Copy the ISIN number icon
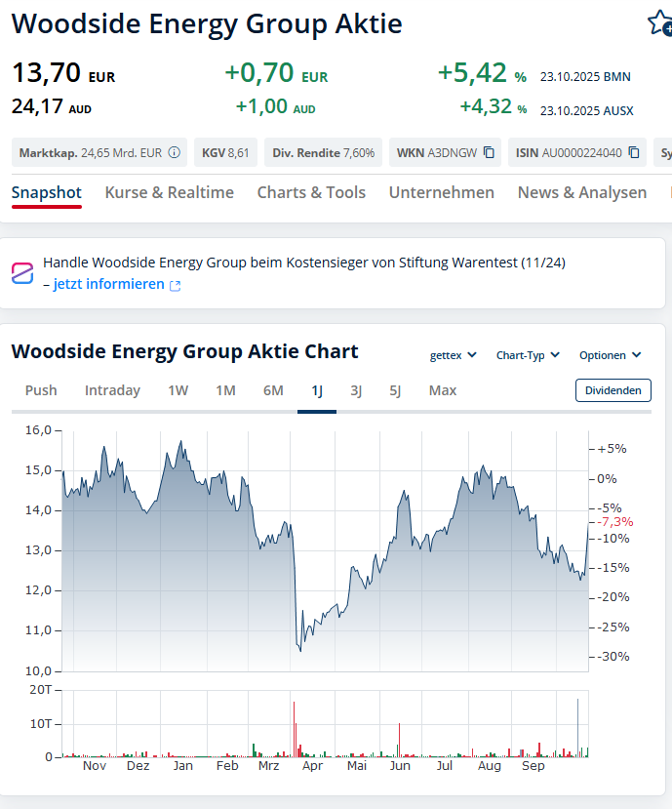The width and height of the screenshot is (672, 809). pyautogui.click(x=634, y=152)
